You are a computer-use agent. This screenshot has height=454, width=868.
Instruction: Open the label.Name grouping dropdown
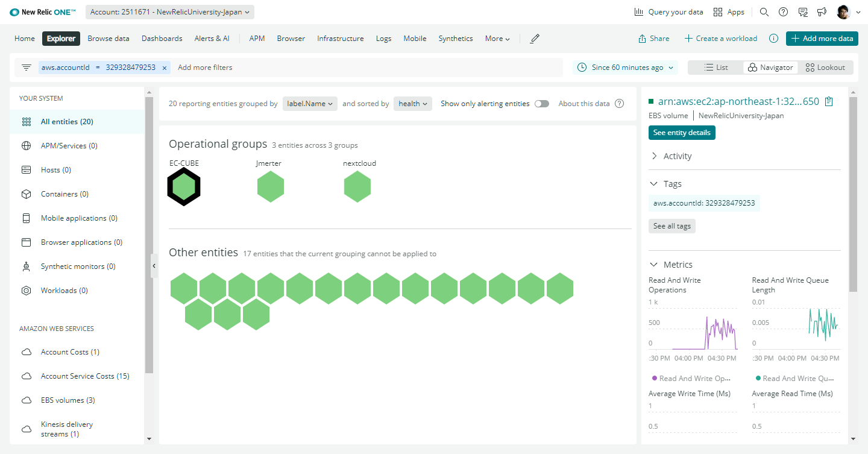tap(310, 104)
